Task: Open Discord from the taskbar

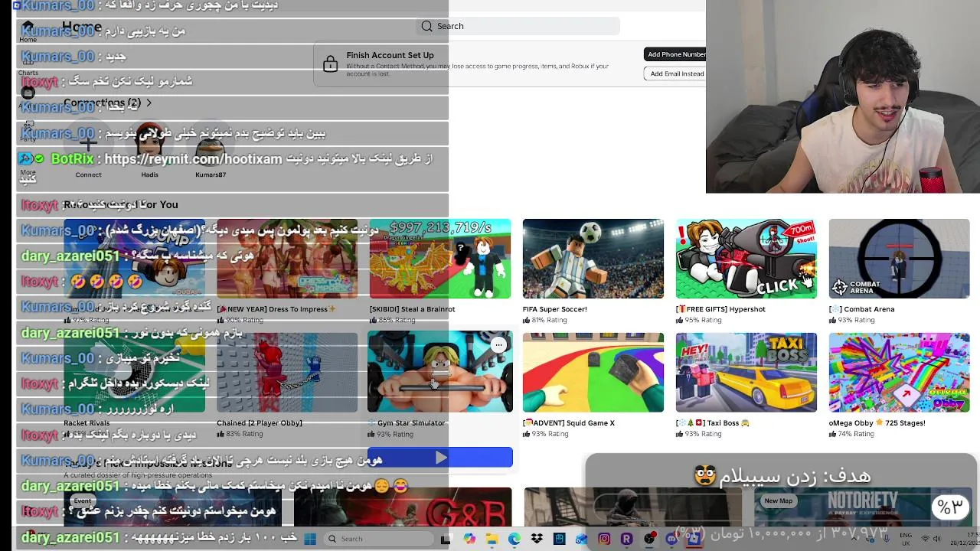Action: (x=671, y=539)
